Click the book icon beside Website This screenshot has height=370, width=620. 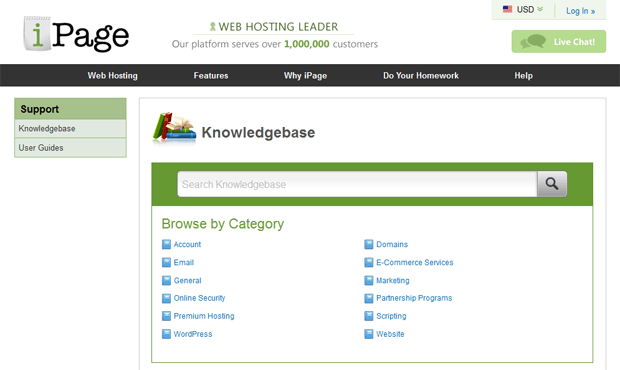(x=369, y=334)
